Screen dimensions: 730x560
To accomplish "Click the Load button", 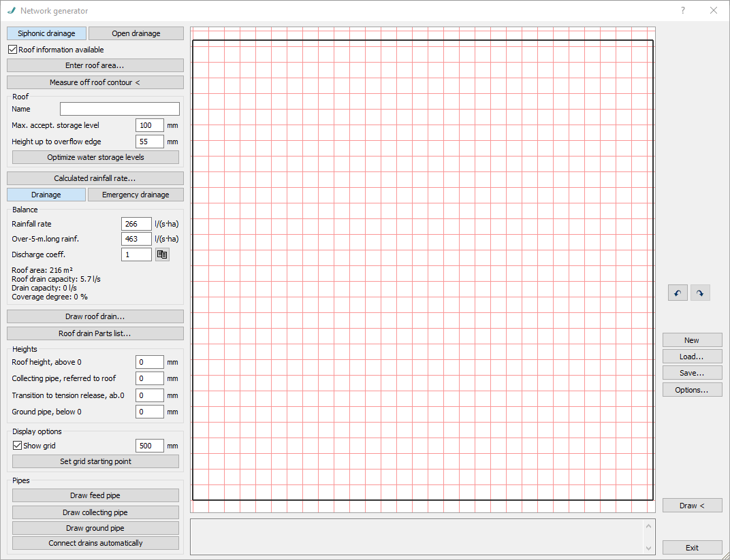I will pos(693,357).
